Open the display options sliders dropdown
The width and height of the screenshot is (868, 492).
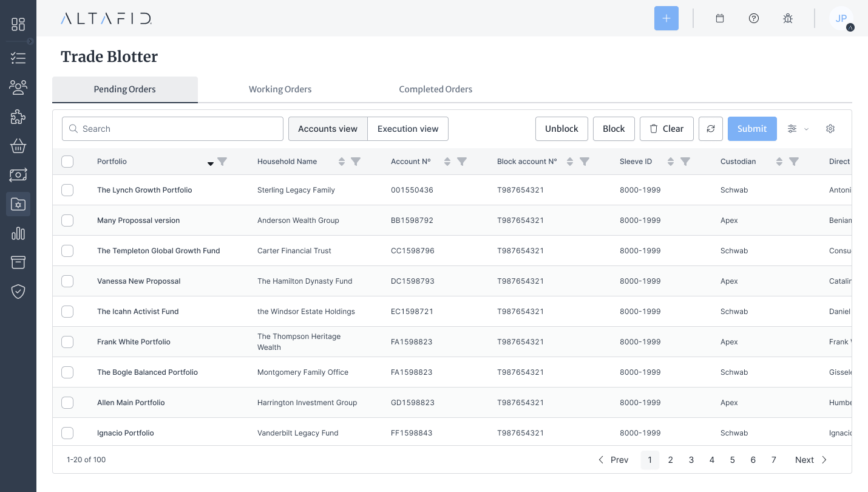[797, 129]
